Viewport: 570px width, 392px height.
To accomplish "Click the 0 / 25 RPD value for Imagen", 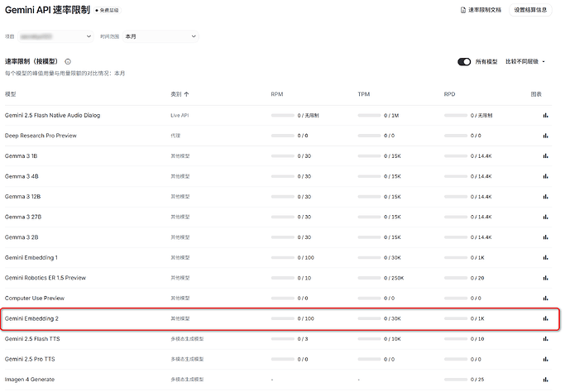I will pos(477,380).
